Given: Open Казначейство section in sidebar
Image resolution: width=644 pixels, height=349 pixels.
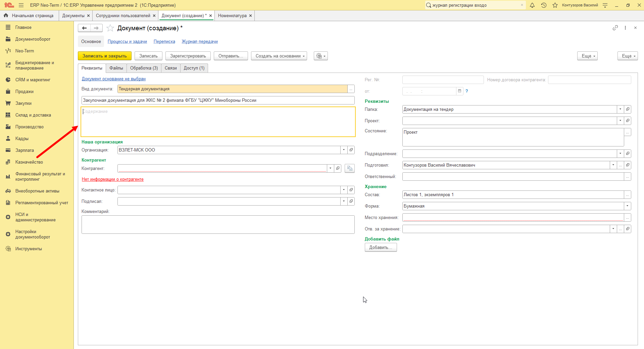Looking at the screenshot, I should (29, 162).
